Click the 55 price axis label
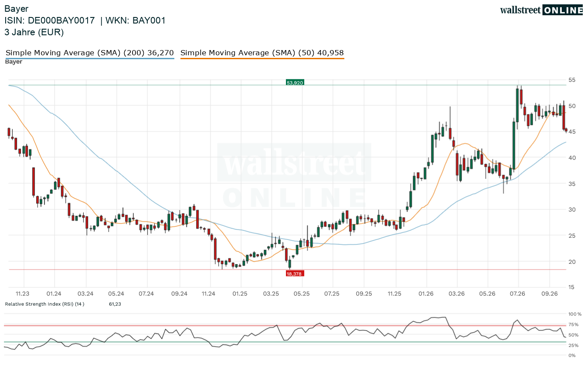This screenshot has height=367, width=588. point(572,80)
